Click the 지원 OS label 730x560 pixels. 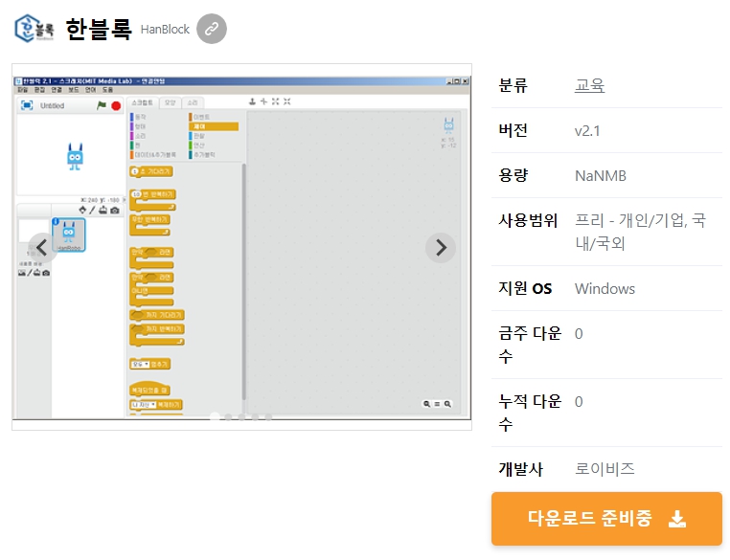pos(525,288)
